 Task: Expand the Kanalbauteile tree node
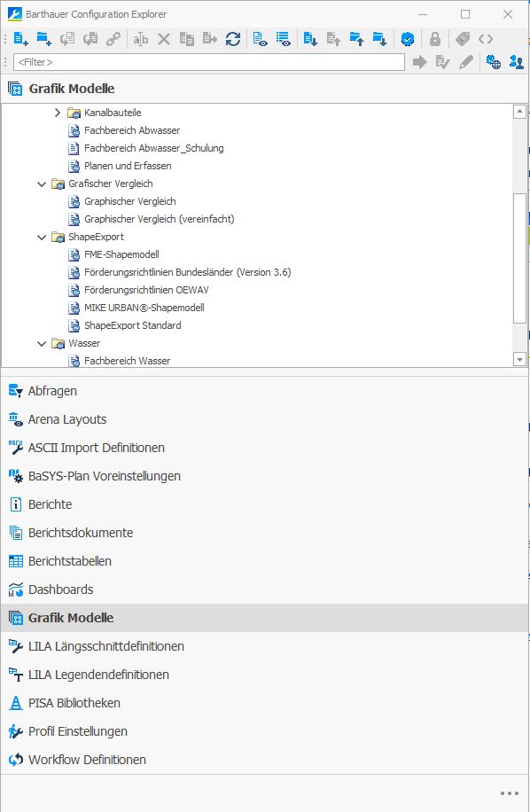click(58, 113)
